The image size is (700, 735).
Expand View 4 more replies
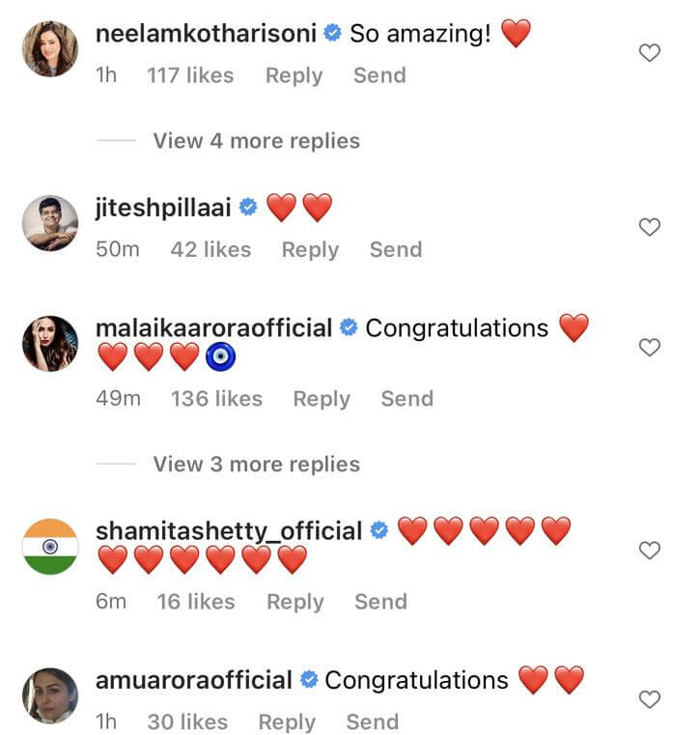point(256,141)
